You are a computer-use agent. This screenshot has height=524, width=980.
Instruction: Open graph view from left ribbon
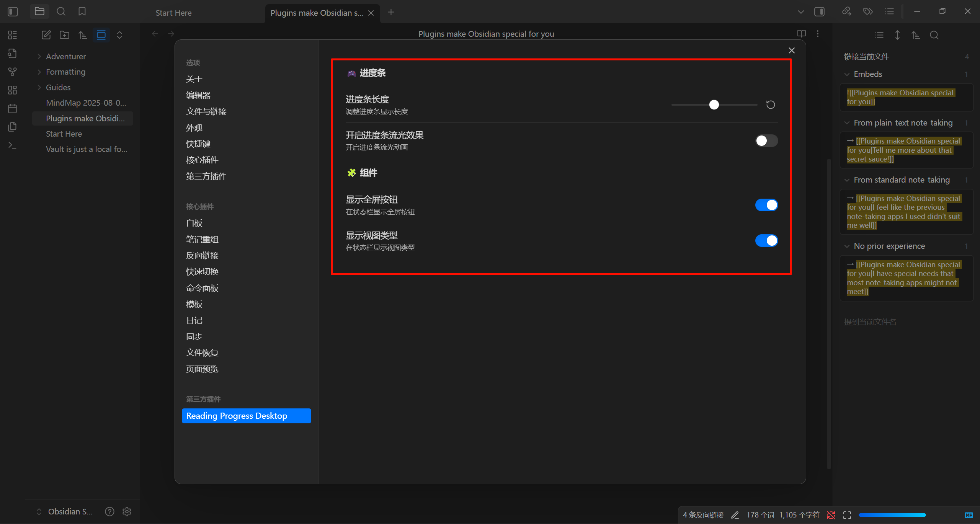pyautogui.click(x=12, y=72)
